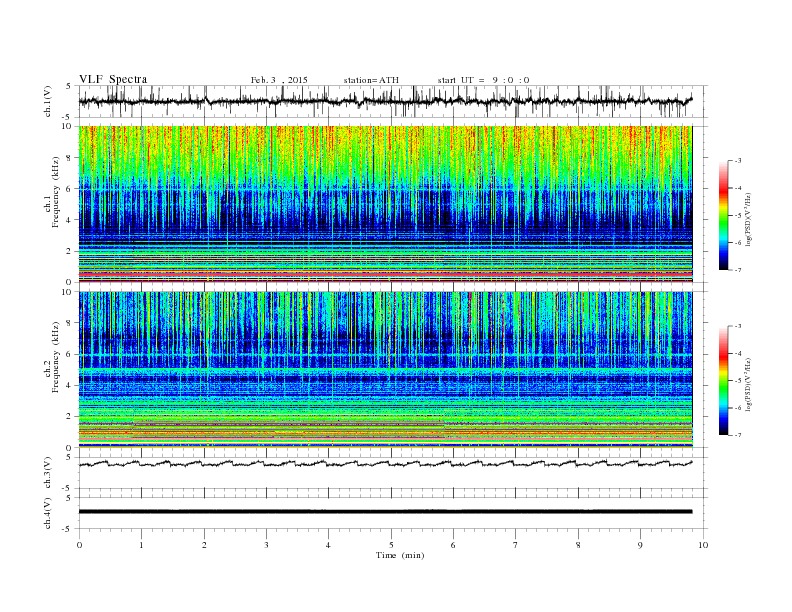The height and width of the screenshot is (612, 792).
Task: Click the "start UT = 9 :0 :0" label
Action: tap(483, 80)
